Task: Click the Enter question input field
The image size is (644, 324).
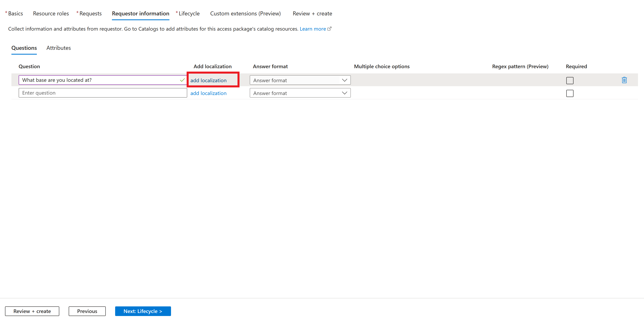Action: click(x=102, y=93)
